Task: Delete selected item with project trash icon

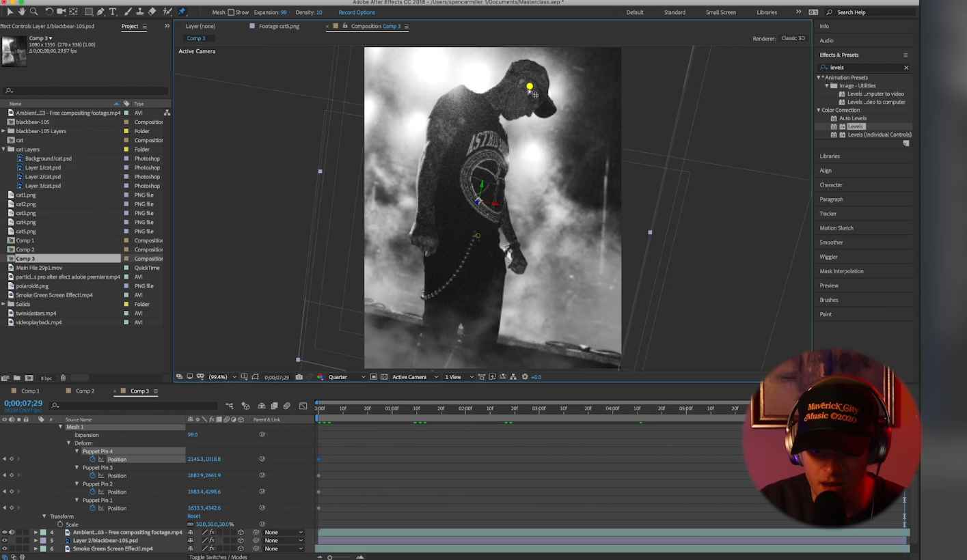Action: 63,378
